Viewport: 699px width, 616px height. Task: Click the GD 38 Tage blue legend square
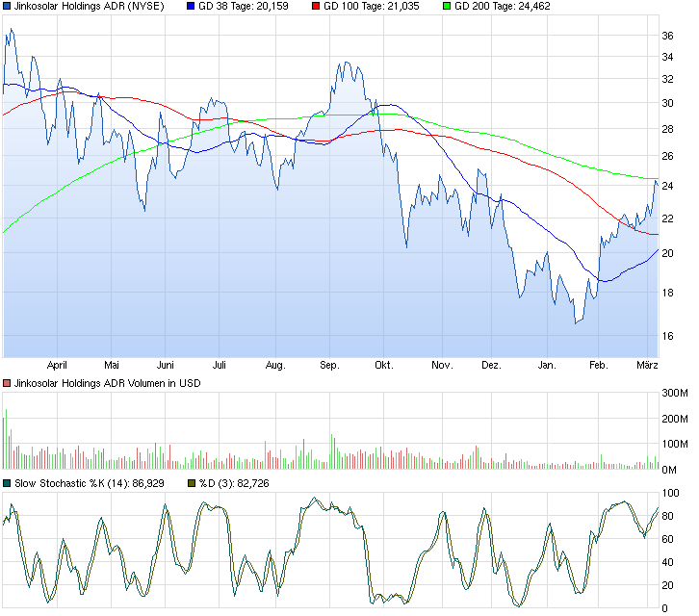click(191, 6)
